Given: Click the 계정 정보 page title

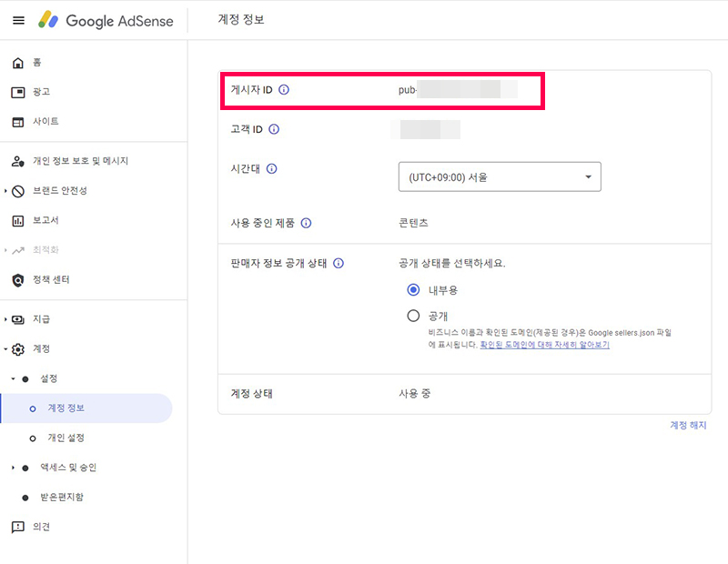Looking at the screenshot, I should pos(241,19).
